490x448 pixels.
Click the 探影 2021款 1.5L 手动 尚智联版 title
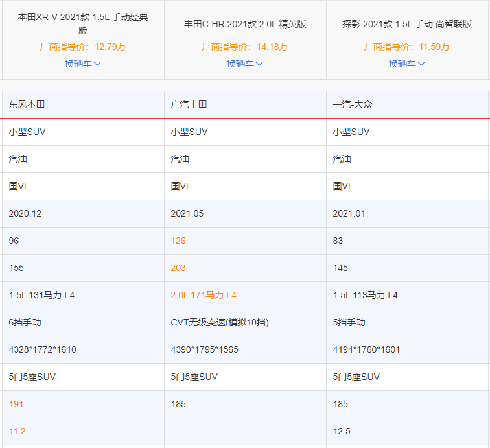pyautogui.click(x=407, y=24)
